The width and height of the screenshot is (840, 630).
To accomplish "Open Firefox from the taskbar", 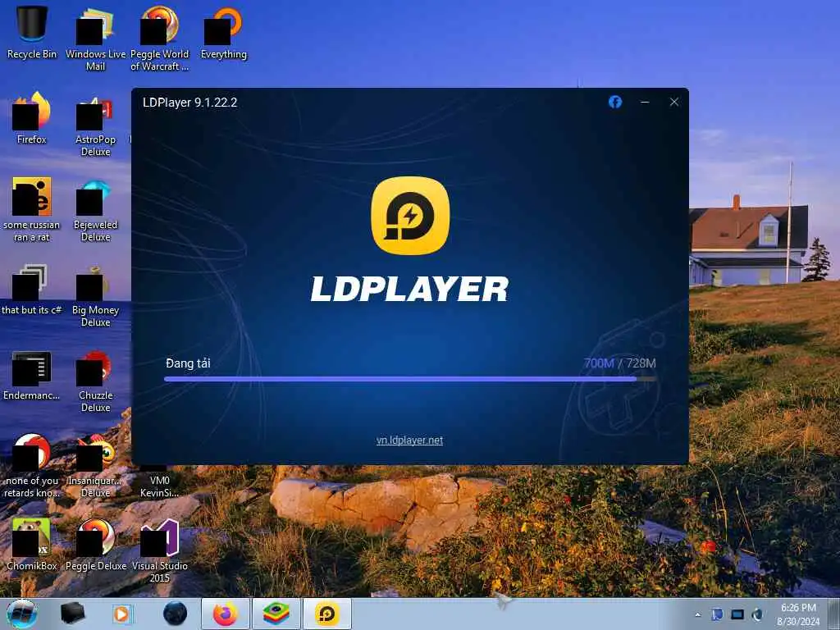I will [x=225, y=614].
